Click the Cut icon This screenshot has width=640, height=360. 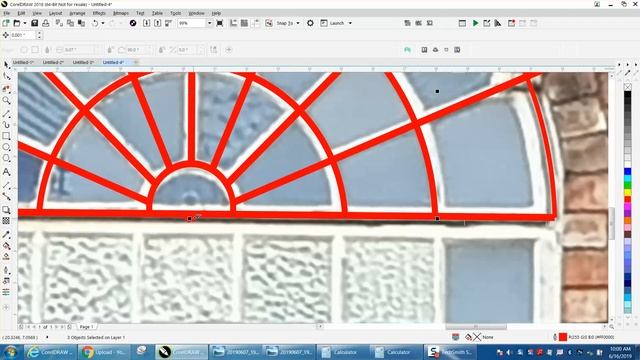[59, 23]
